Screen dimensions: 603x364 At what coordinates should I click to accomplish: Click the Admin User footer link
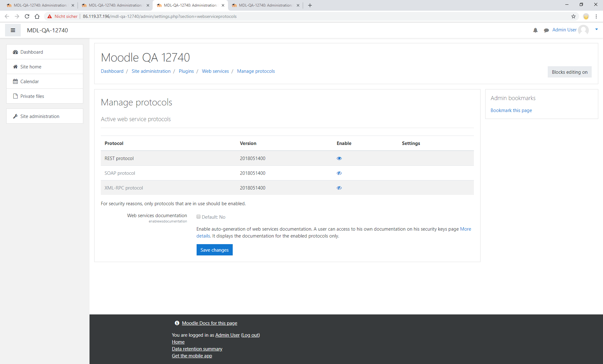(x=227, y=335)
